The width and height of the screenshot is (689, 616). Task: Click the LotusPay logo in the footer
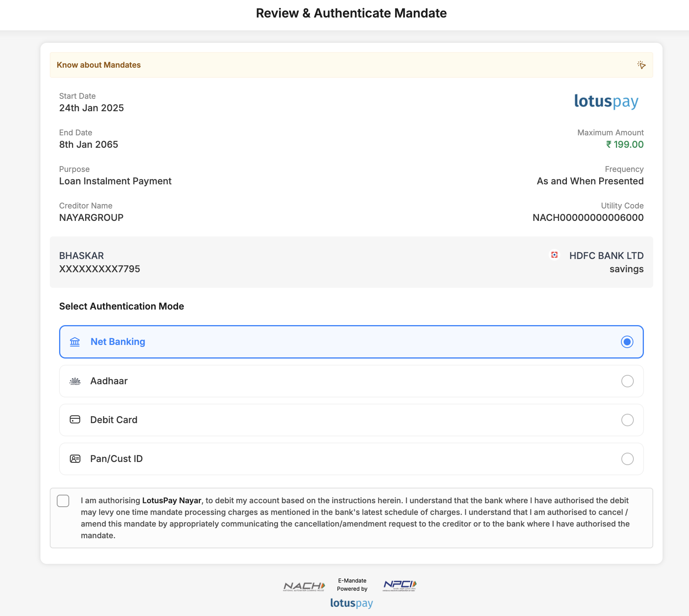[352, 603]
